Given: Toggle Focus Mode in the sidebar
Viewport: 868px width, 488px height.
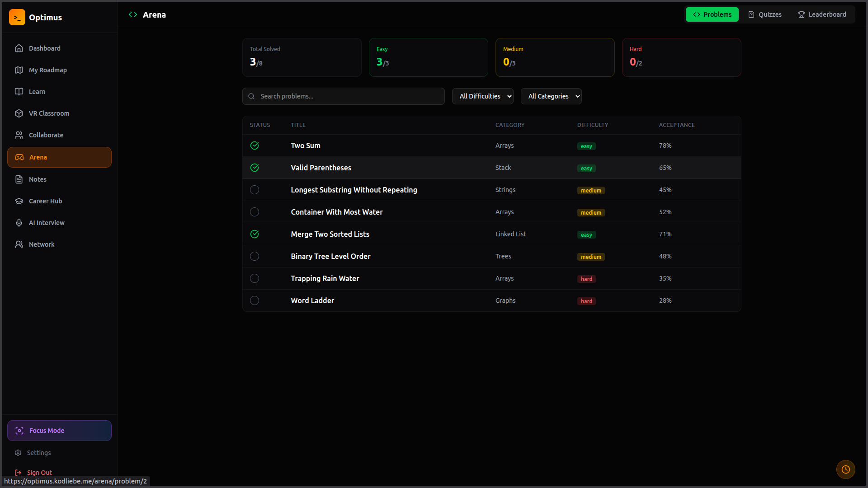Looking at the screenshot, I should pyautogui.click(x=59, y=431).
